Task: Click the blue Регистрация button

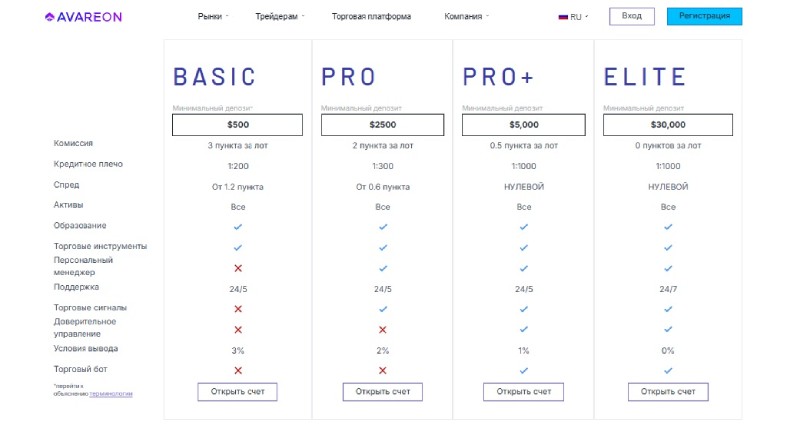Action: point(704,16)
